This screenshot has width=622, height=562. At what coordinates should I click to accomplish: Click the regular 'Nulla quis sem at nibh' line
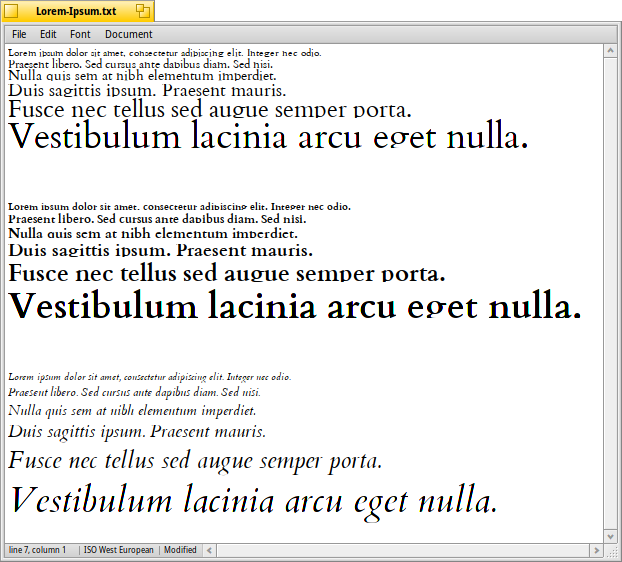coord(142,75)
